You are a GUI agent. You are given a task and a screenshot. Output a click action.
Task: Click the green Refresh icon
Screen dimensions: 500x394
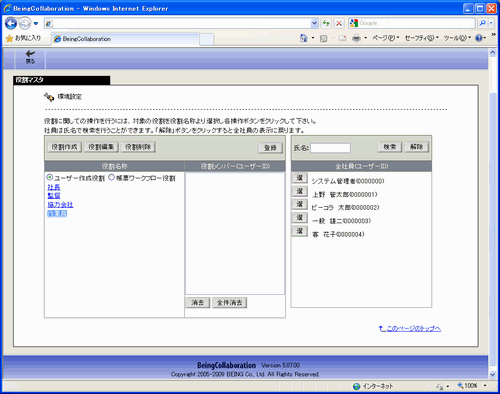[x=326, y=23]
